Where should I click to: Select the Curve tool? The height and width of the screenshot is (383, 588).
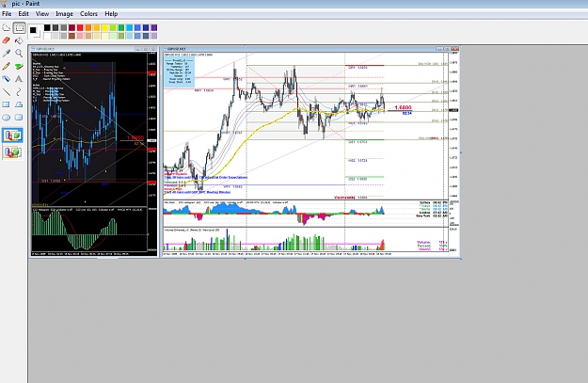click(x=19, y=91)
